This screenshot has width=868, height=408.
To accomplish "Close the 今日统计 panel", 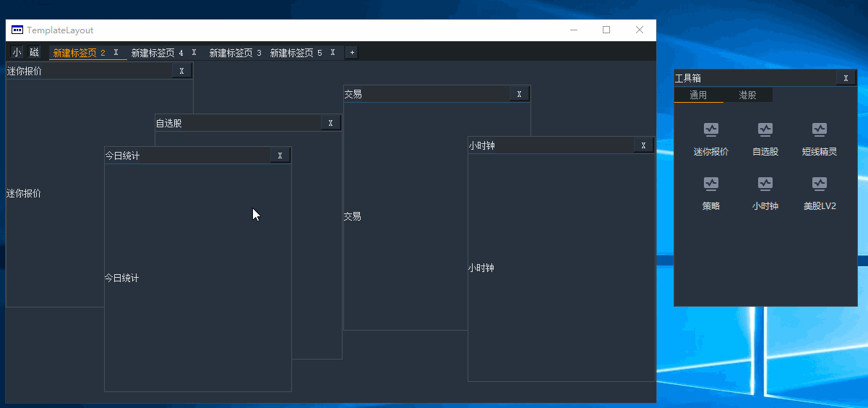I will click(280, 156).
